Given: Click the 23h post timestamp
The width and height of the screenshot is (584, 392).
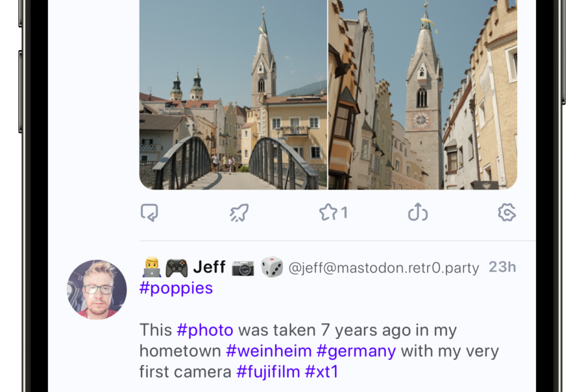Looking at the screenshot, I should coord(502,267).
